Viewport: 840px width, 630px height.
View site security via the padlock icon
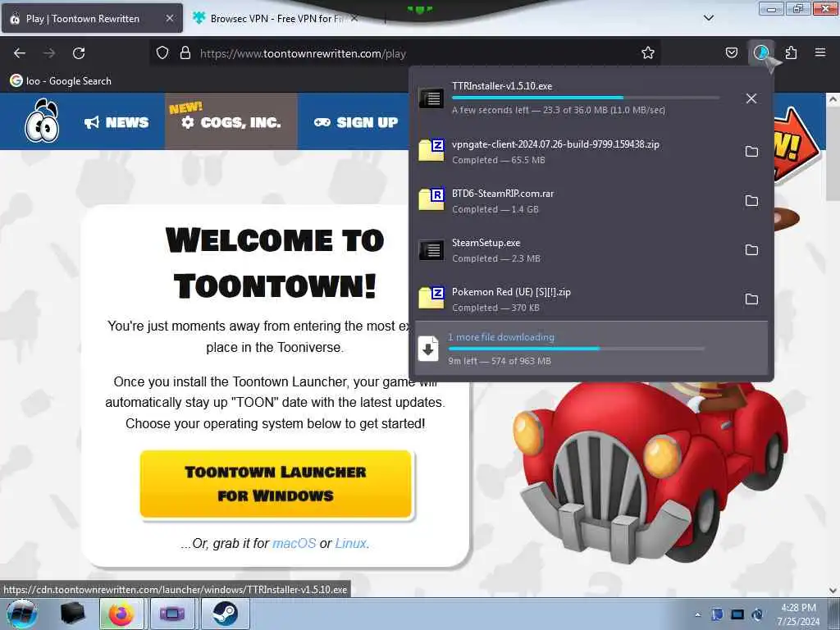185,53
